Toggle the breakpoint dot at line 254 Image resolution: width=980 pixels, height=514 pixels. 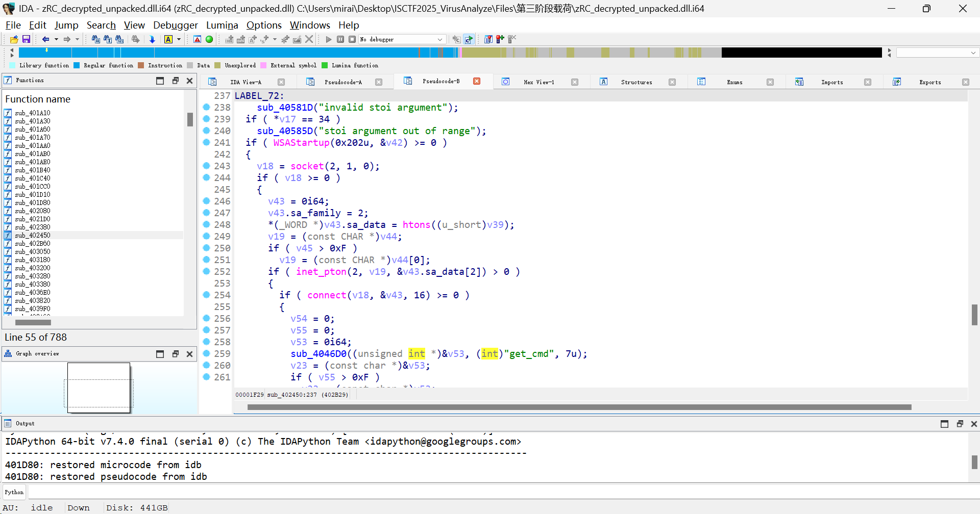pos(207,295)
